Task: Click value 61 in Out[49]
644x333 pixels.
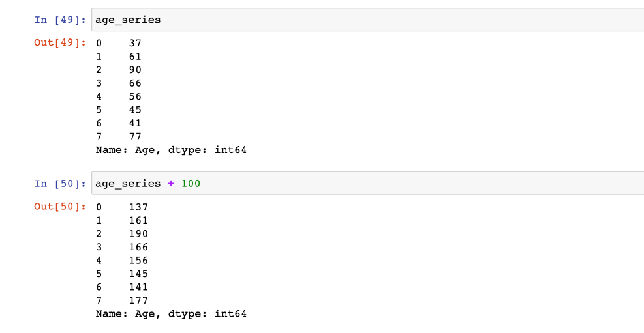Action: pos(135,56)
